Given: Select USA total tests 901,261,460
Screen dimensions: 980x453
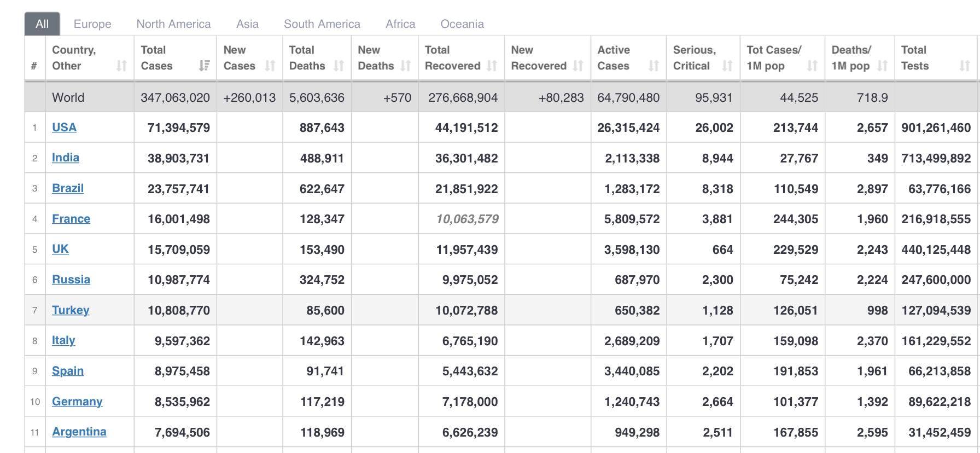Looking at the screenshot, I should (936, 128).
